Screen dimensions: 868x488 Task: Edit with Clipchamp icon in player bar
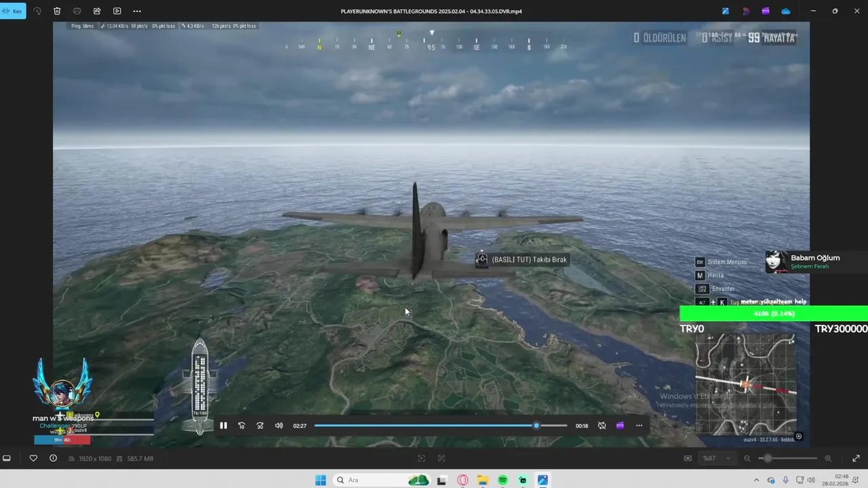[x=620, y=426]
